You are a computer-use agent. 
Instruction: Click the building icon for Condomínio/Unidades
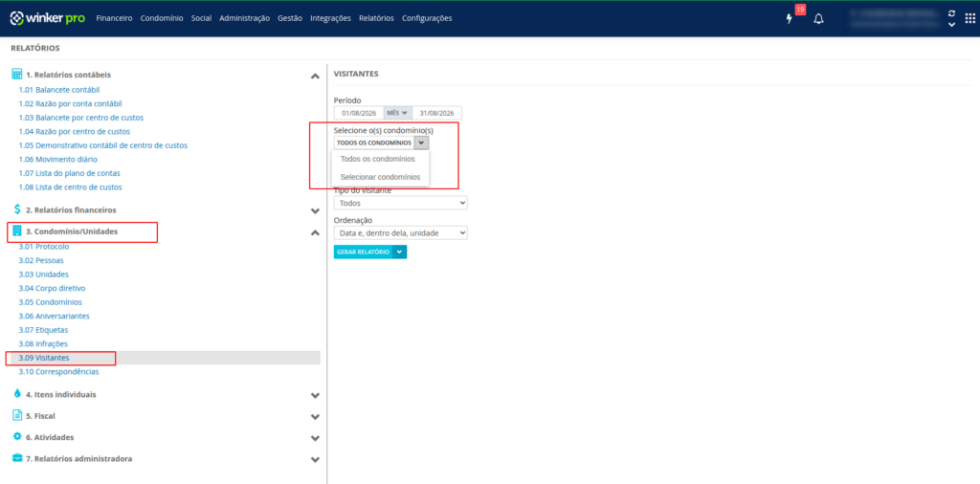[x=17, y=231]
